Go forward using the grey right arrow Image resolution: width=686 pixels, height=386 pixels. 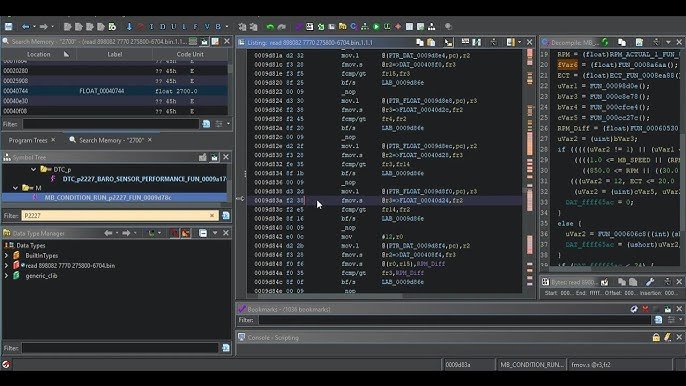tap(43, 27)
